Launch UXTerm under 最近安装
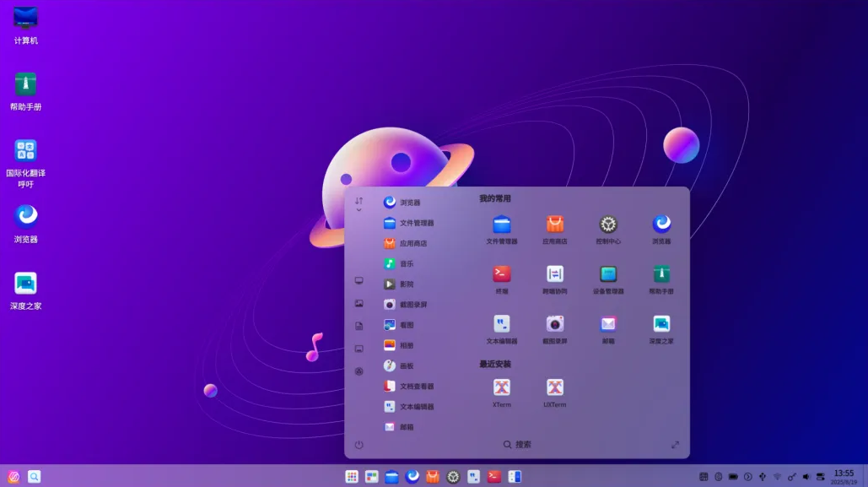868x487 pixels. click(555, 392)
